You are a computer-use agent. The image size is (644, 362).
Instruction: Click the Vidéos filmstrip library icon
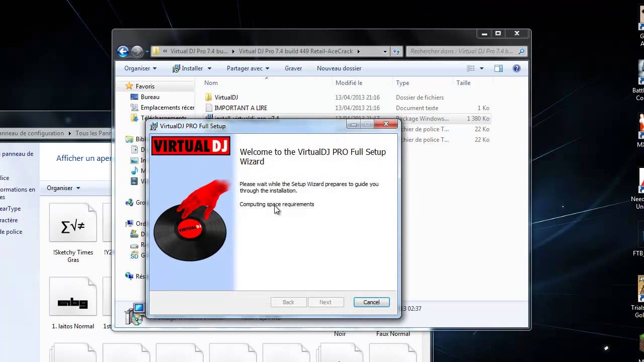(x=134, y=182)
